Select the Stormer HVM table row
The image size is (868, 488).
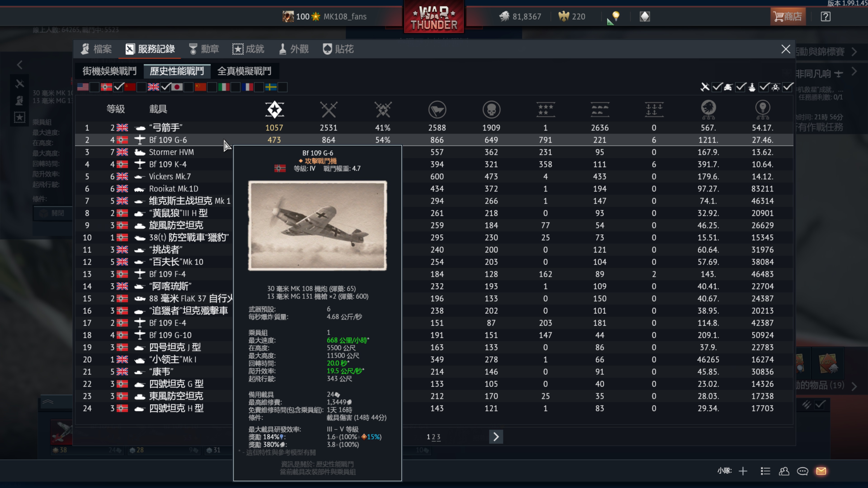[x=434, y=152]
